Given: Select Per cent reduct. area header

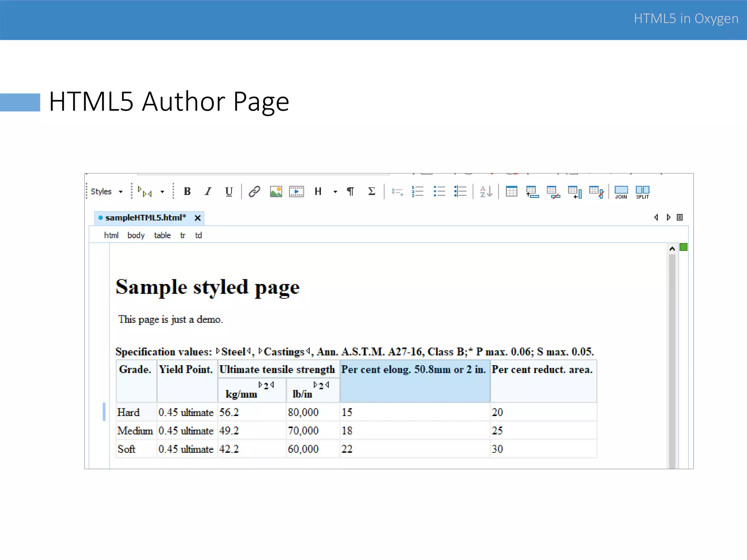Looking at the screenshot, I should [x=543, y=381].
